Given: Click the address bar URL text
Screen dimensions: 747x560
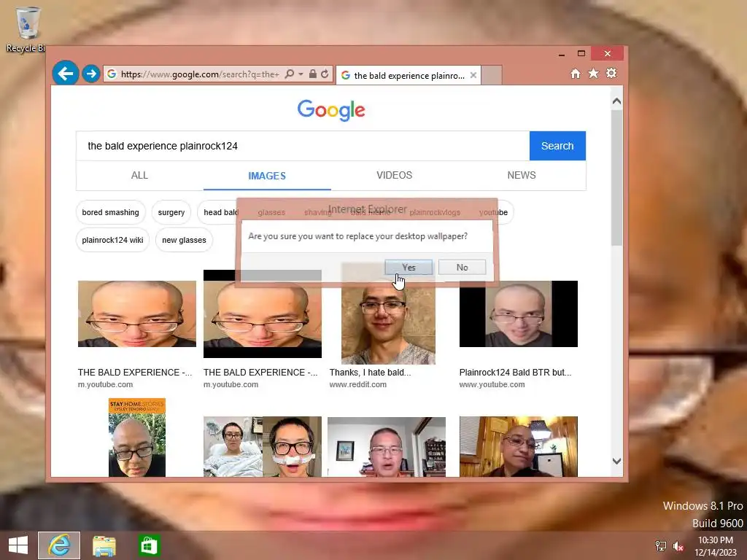Looking at the screenshot, I should 200,74.
